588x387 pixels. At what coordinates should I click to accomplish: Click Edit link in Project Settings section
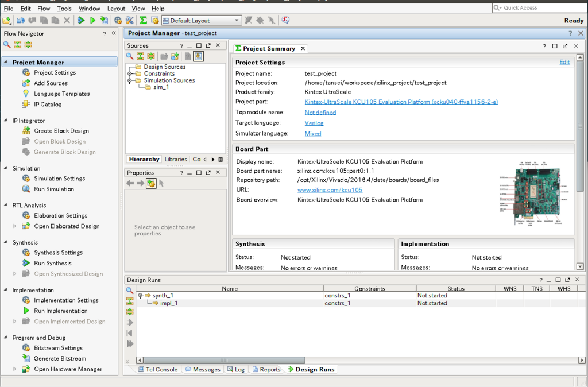point(564,62)
